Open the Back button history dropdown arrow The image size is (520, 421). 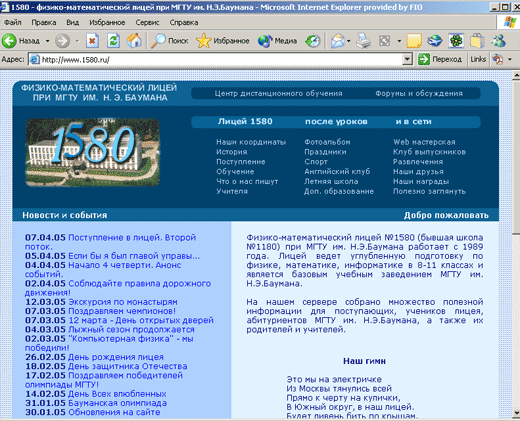(x=47, y=41)
